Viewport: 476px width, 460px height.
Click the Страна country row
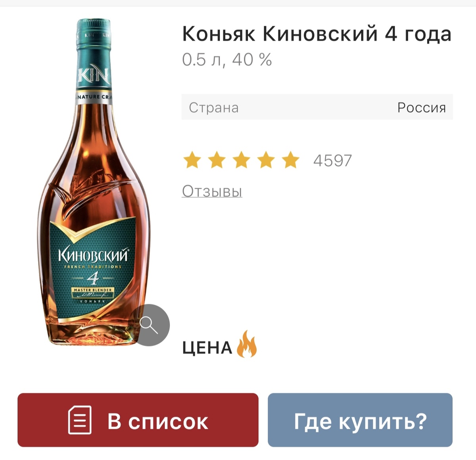[x=317, y=107]
